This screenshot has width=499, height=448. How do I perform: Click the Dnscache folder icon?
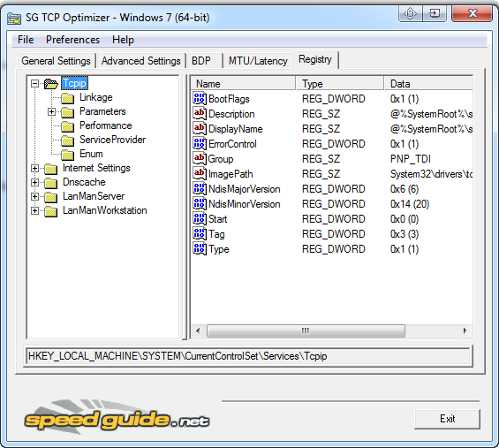[51, 183]
